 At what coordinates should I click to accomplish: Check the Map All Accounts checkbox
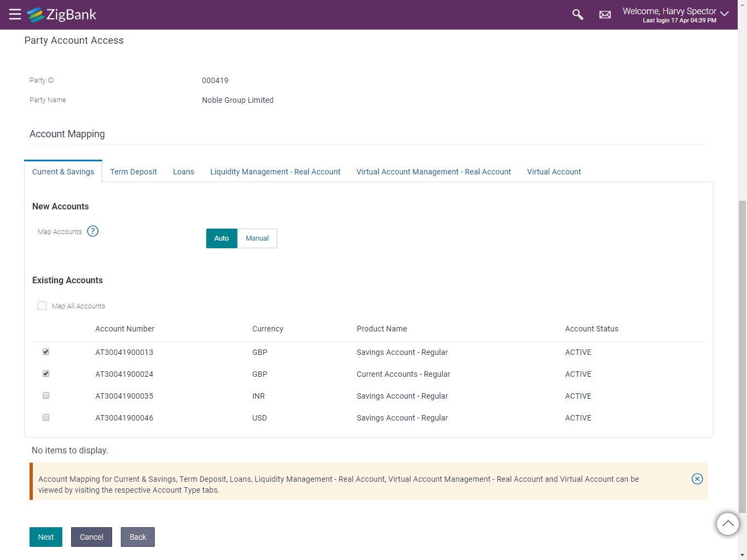point(42,306)
